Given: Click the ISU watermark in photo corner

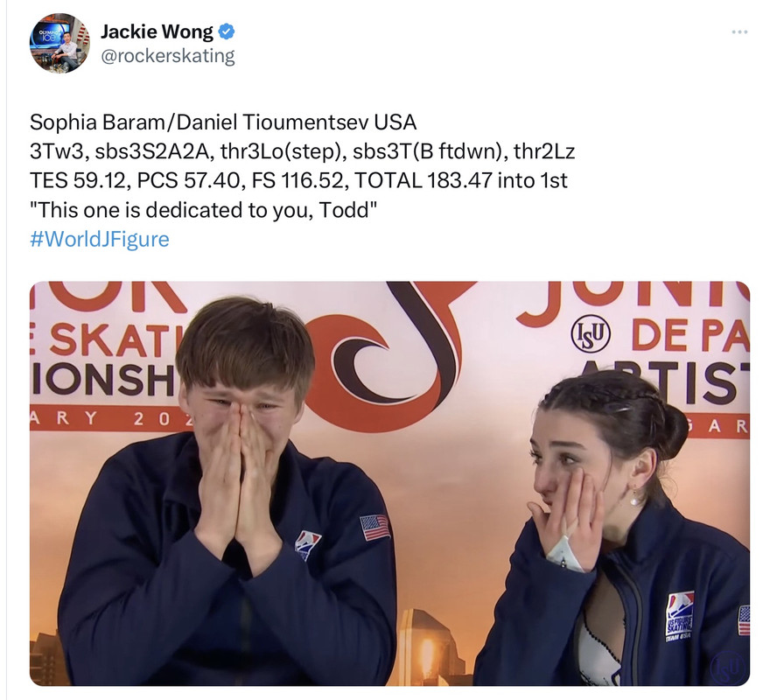Looking at the screenshot, I should click(728, 666).
